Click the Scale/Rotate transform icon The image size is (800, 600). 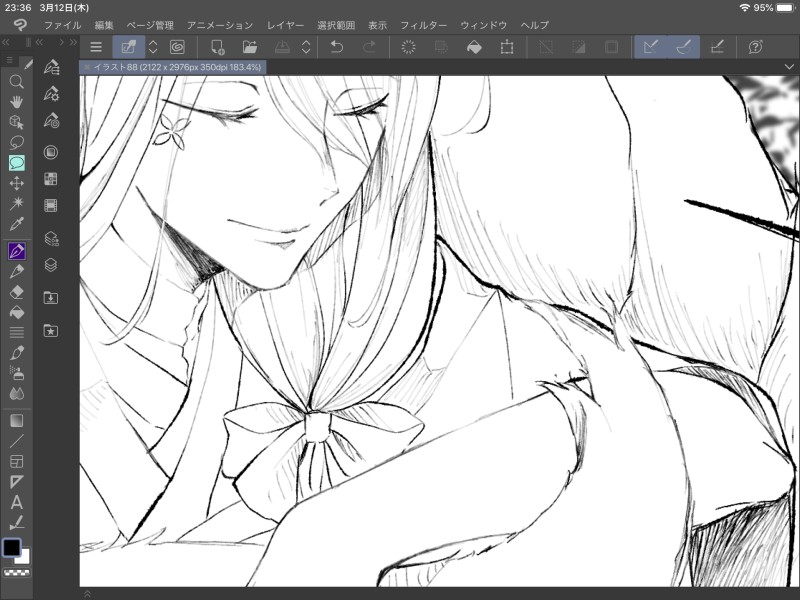pos(507,47)
